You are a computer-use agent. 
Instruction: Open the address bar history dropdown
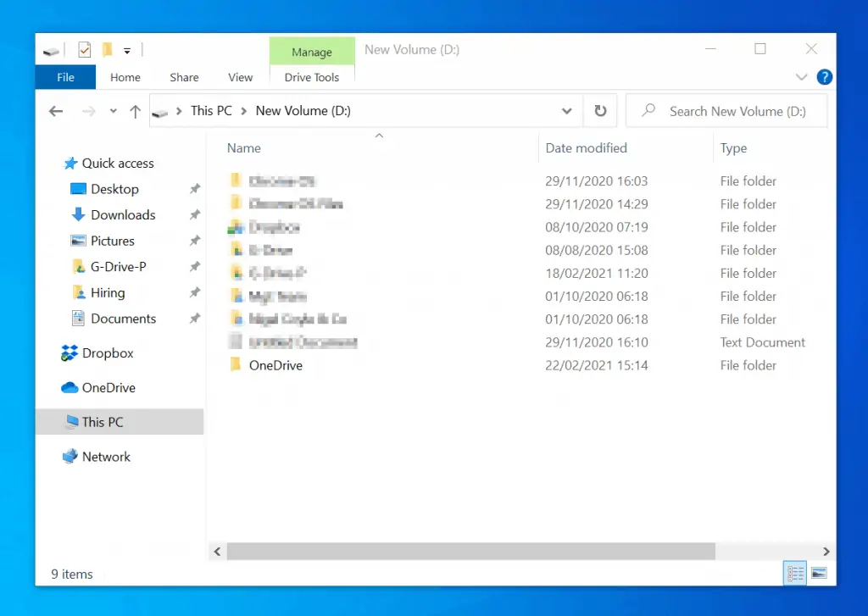[x=566, y=111]
